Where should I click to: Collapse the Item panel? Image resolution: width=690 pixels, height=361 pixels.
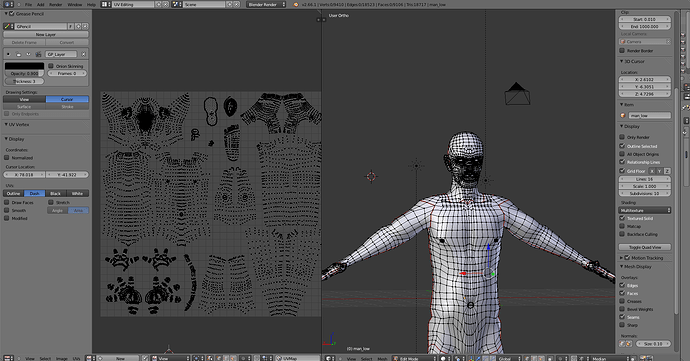coord(621,104)
